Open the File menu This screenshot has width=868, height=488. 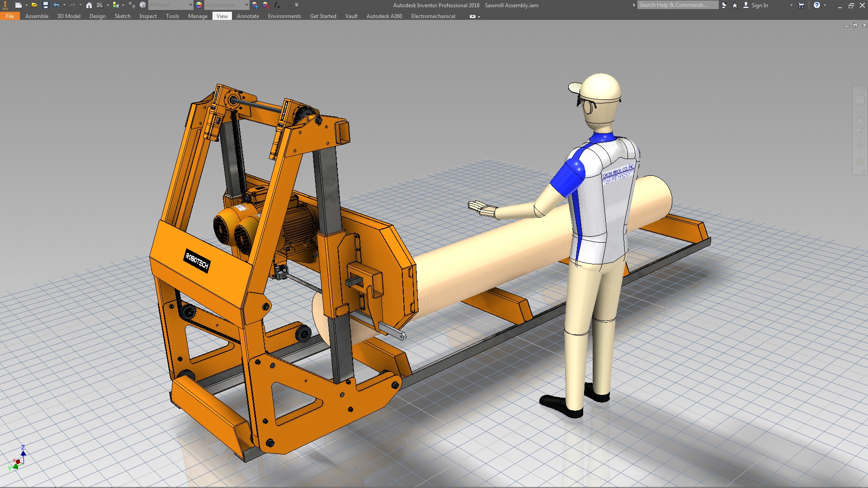(x=10, y=16)
